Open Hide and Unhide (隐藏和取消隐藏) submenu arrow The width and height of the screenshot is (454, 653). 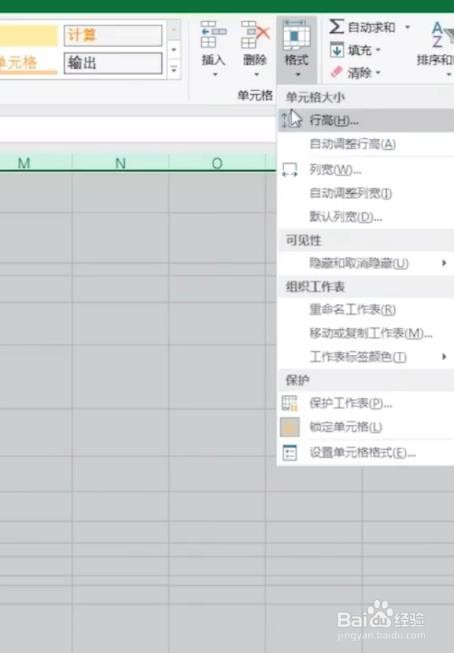point(444,263)
